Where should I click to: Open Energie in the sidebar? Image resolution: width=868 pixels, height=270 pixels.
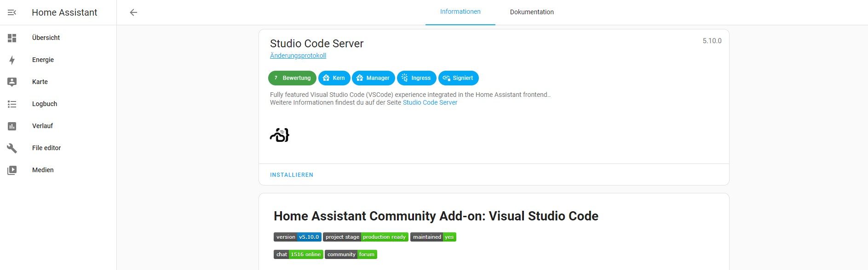(58, 60)
